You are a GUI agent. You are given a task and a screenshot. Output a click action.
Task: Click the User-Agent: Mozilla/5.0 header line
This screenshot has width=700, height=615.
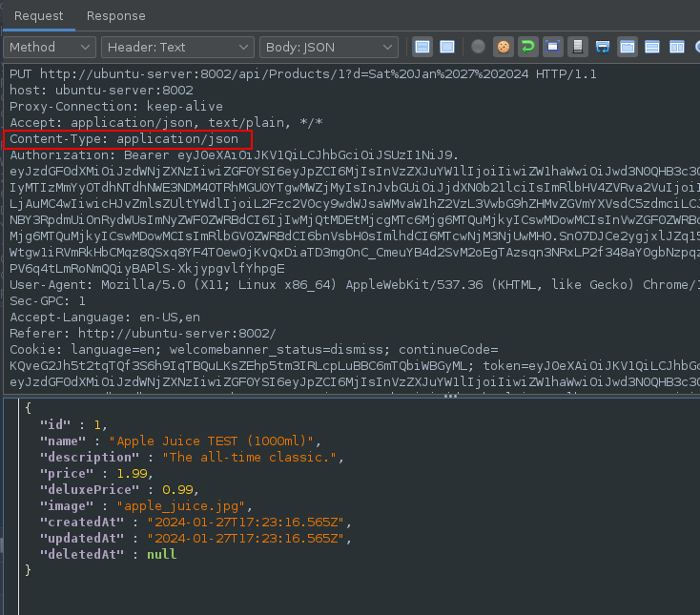tap(355, 285)
